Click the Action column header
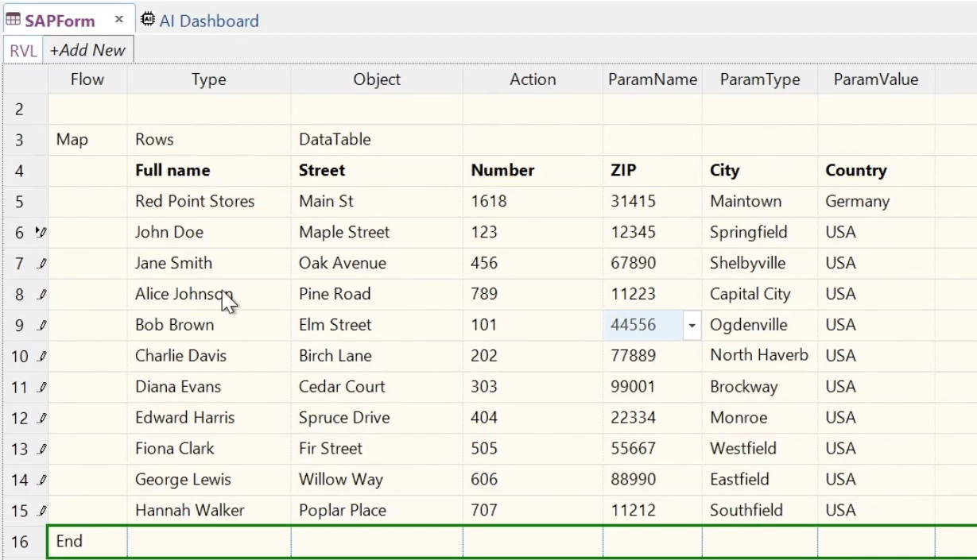This screenshot has width=977, height=560. pos(533,79)
